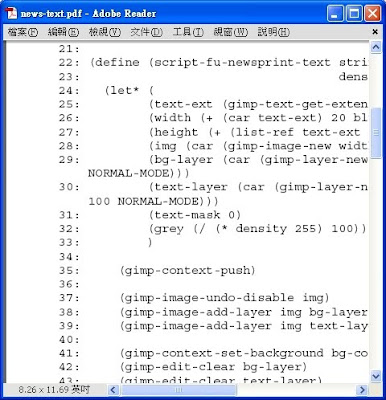Open the 編輯(E) menu
This screenshot has height=400, width=386.
click(63, 32)
